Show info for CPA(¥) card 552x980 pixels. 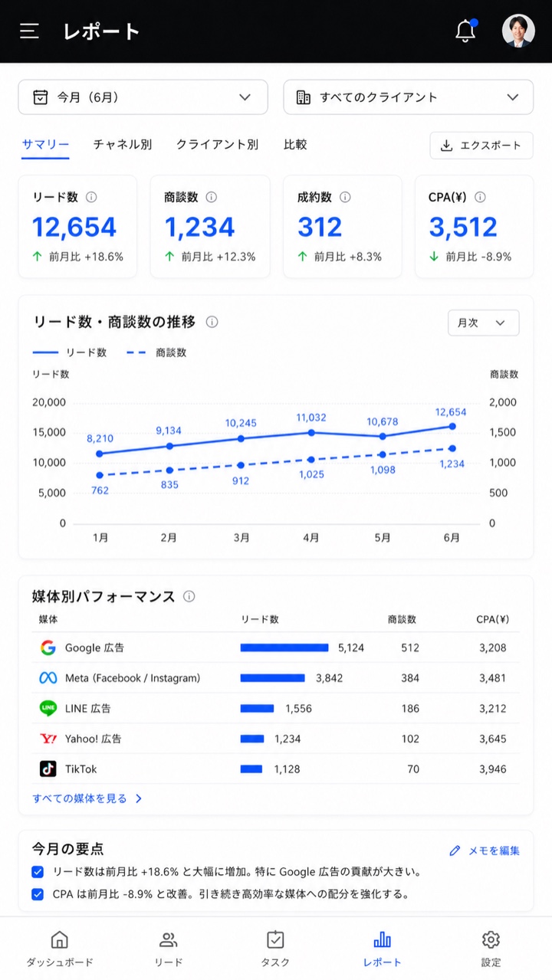pos(480,197)
